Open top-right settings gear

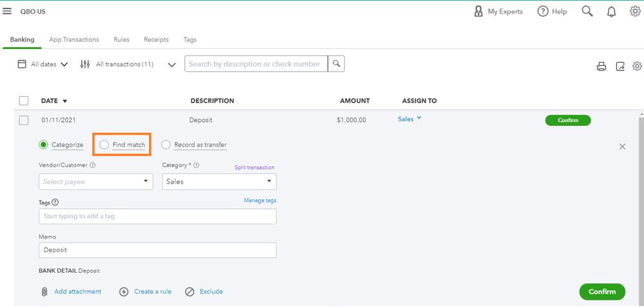click(636, 12)
